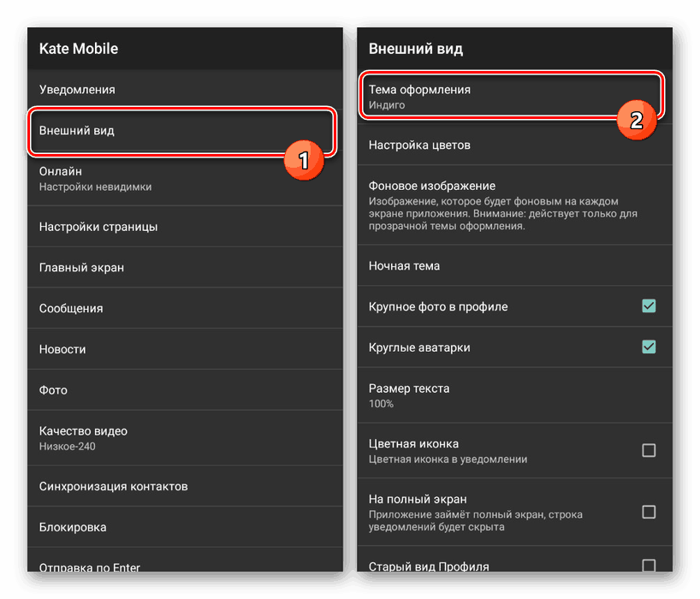Open the Уведомления settings entry
700x599 pixels.
[x=77, y=89]
